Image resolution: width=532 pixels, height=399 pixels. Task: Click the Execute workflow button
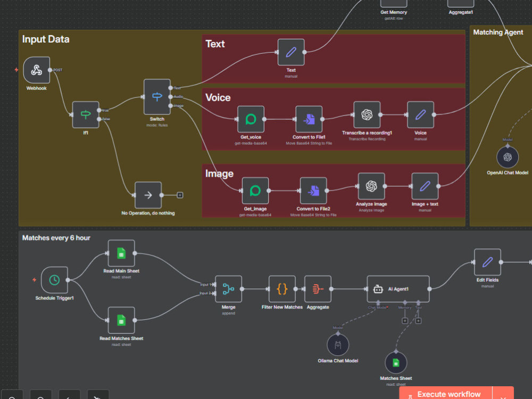click(x=445, y=394)
